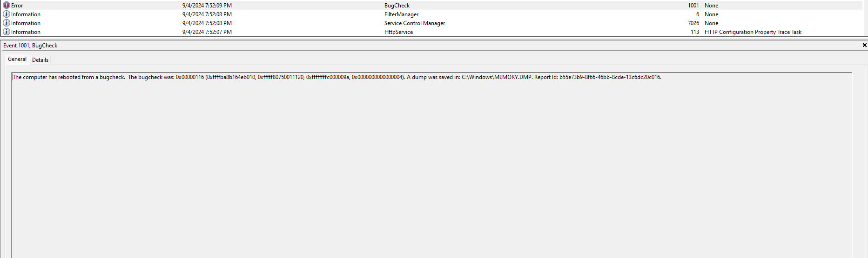The width and height of the screenshot is (868, 258).
Task: Select the BugCheck Error event icon
Action: click(x=7, y=6)
